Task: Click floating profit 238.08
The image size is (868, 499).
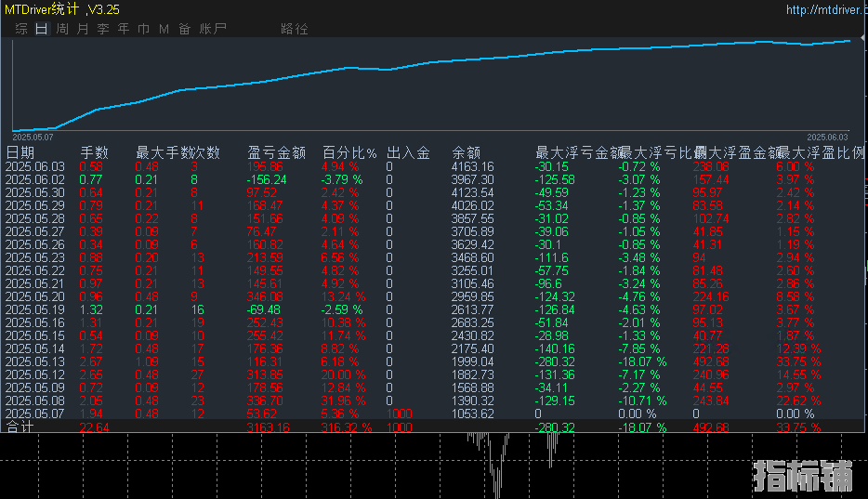Action: (x=711, y=166)
